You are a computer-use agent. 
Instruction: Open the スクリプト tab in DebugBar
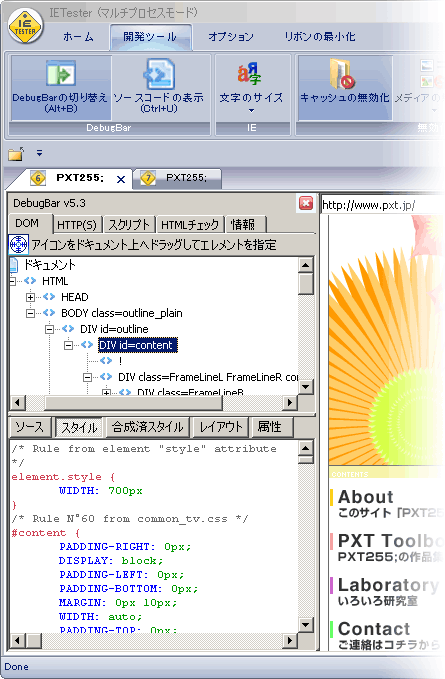coord(129,225)
